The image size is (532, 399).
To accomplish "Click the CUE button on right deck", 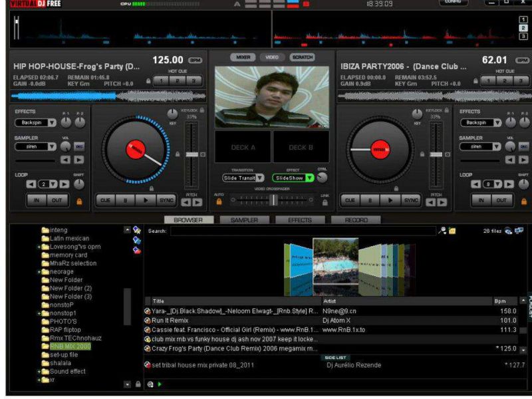I will (x=350, y=199).
